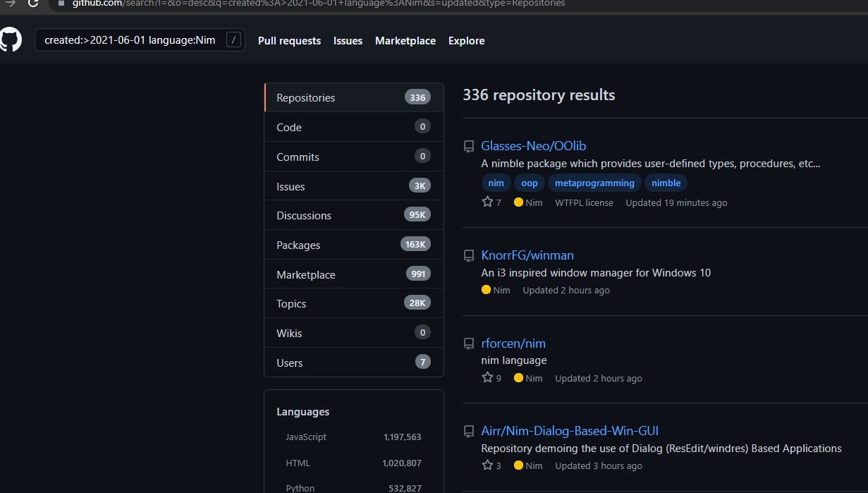
Task: Open the KnorrFG/winman repository link
Action: (527, 255)
